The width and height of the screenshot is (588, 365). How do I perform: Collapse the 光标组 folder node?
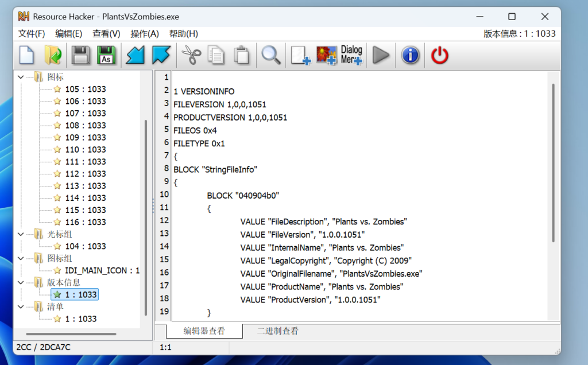point(21,234)
